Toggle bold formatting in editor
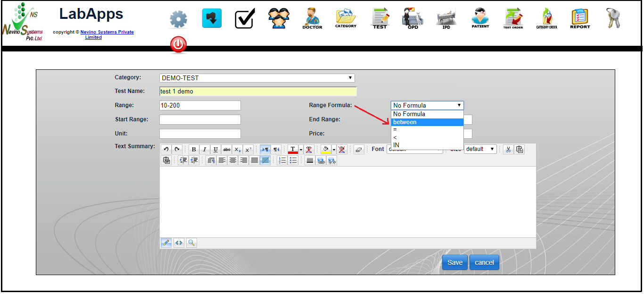Viewport: 644px width, 294px height. tap(193, 150)
